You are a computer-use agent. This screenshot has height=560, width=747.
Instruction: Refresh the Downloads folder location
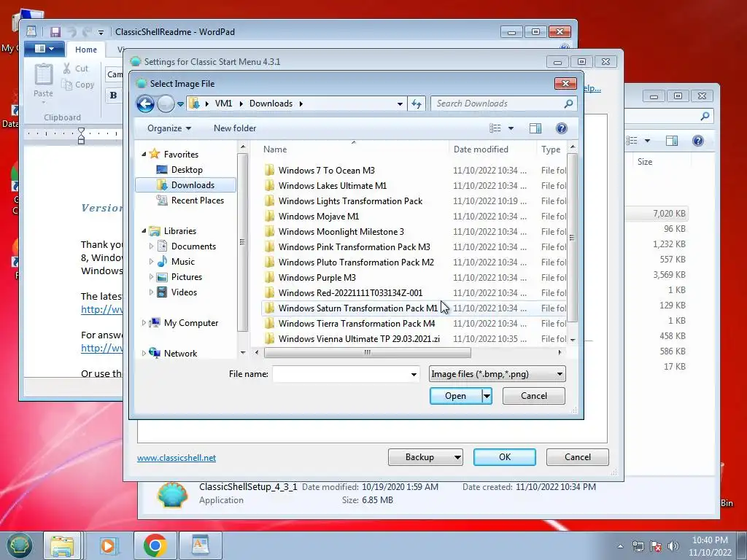pyautogui.click(x=417, y=104)
